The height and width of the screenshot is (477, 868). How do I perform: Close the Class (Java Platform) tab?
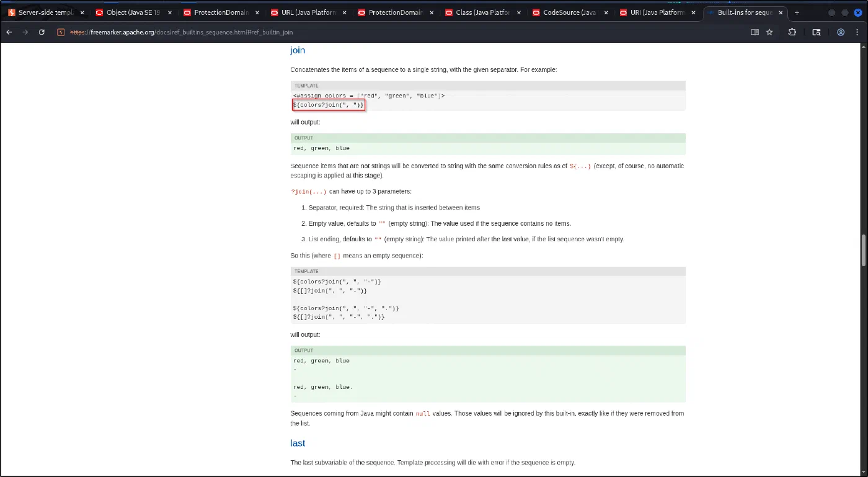(x=520, y=12)
